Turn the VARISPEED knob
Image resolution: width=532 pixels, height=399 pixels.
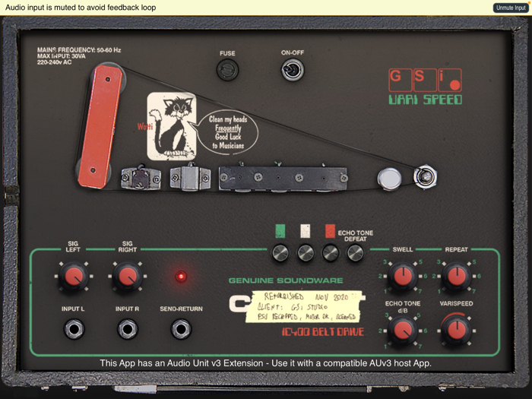(x=456, y=330)
